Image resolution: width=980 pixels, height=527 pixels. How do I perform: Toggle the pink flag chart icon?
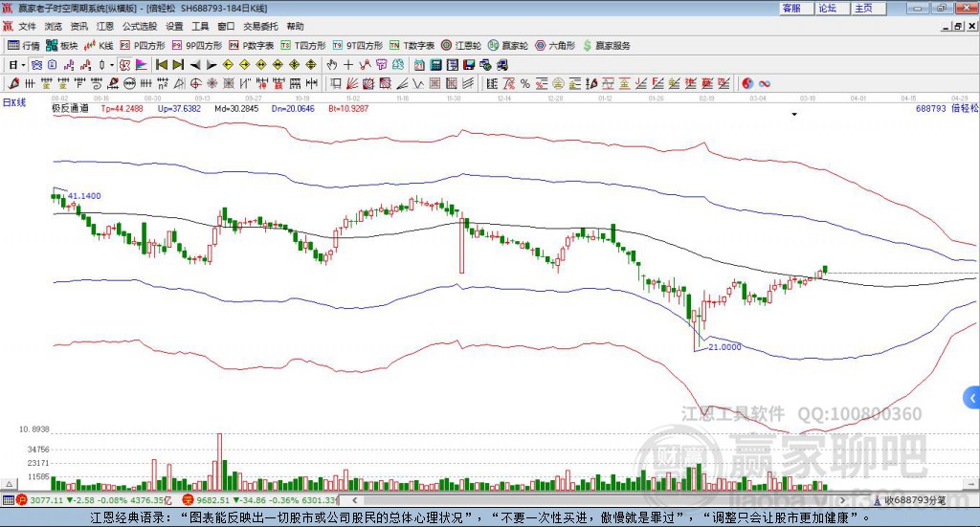(142, 65)
